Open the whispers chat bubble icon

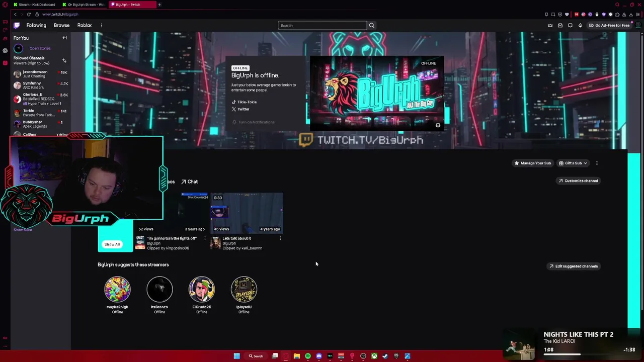[570, 25]
